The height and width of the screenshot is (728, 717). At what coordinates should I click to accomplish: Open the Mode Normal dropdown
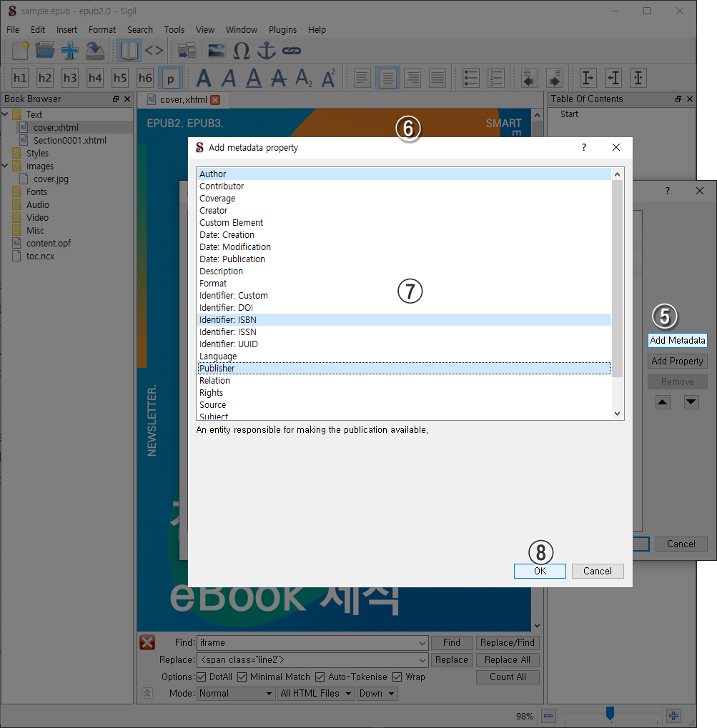(x=236, y=693)
